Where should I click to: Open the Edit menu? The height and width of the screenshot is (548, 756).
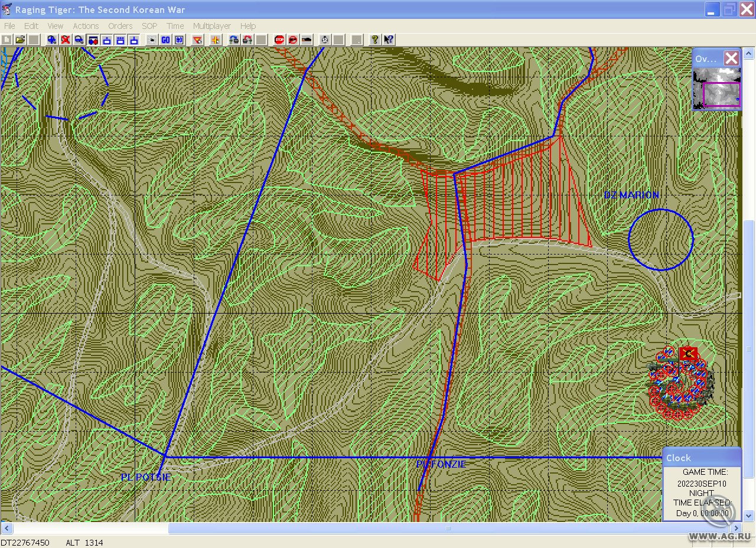(x=31, y=26)
